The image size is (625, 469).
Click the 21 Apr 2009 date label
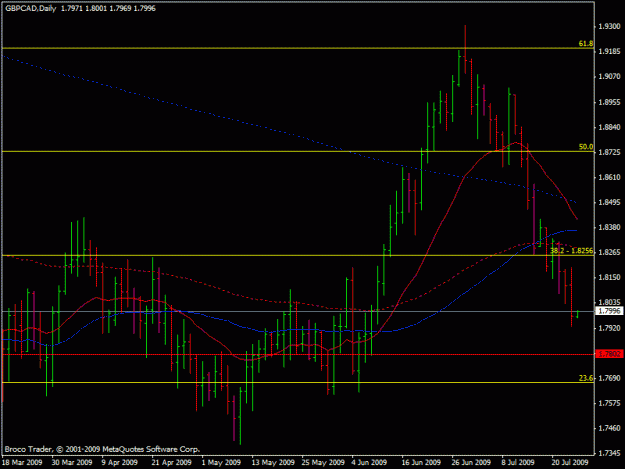[172, 462]
